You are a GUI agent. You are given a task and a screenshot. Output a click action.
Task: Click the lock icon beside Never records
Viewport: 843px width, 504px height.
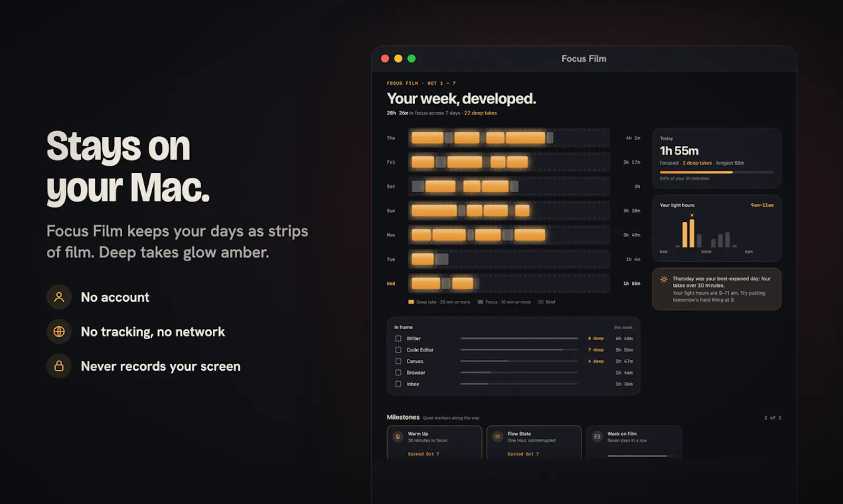(59, 365)
